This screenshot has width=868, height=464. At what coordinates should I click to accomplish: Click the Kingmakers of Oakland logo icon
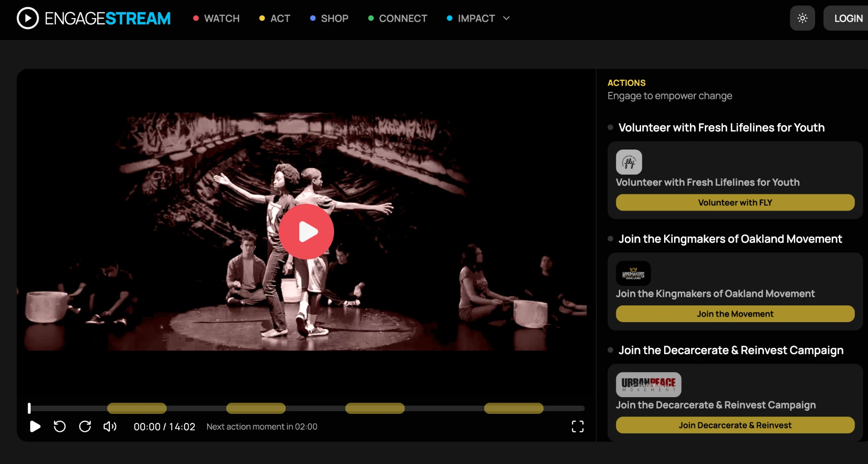click(633, 273)
